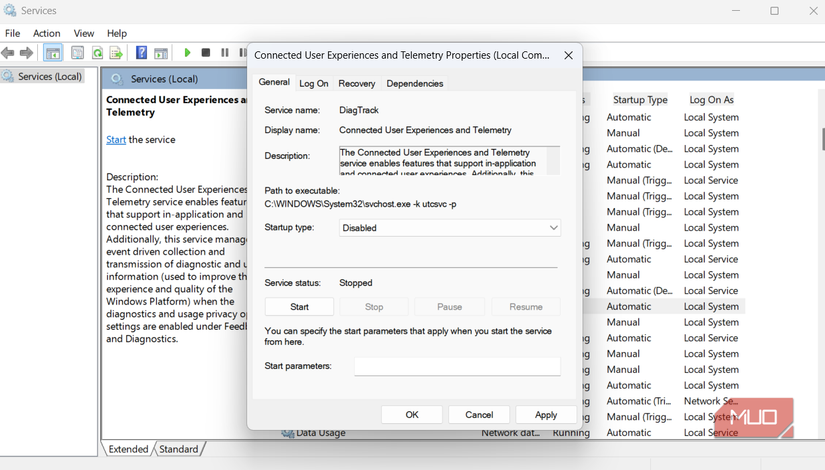The image size is (825, 470).
Task: Sort by the Log On As column header
Action: [x=711, y=99]
